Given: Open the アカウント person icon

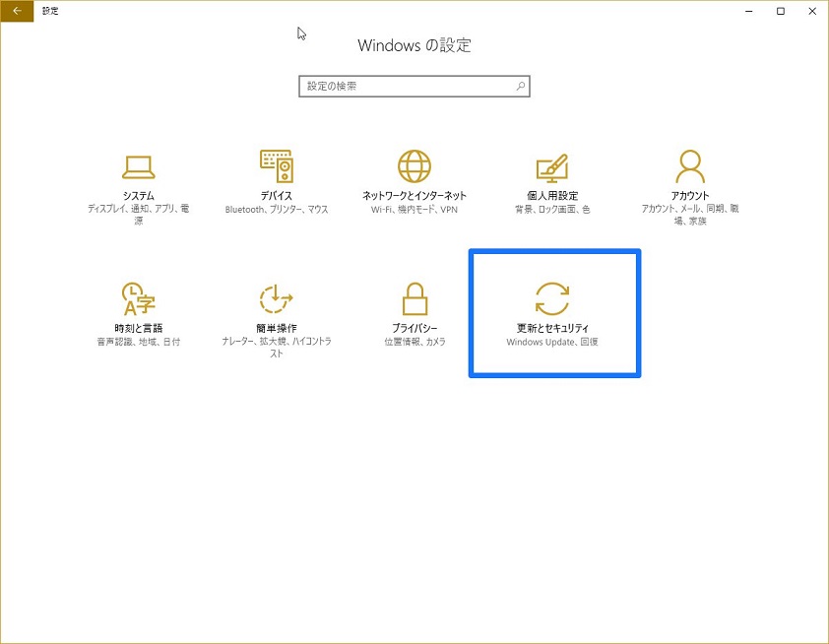Looking at the screenshot, I should [x=690, y=166].
